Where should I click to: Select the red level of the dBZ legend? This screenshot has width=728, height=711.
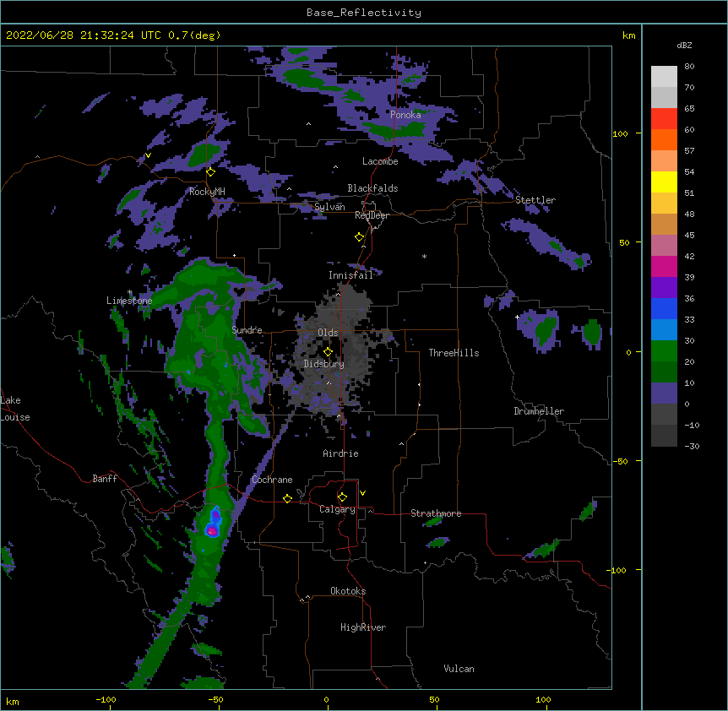pyautogui.click(x=664, y=118)
